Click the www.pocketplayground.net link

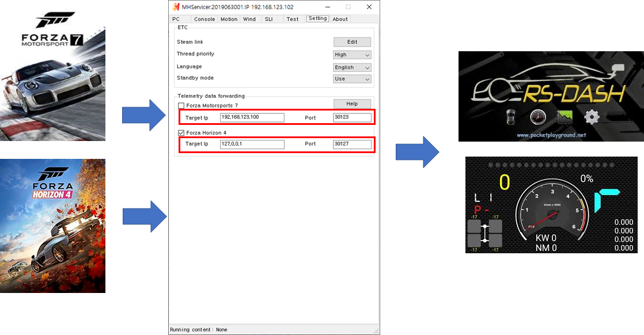coord(551,135)
